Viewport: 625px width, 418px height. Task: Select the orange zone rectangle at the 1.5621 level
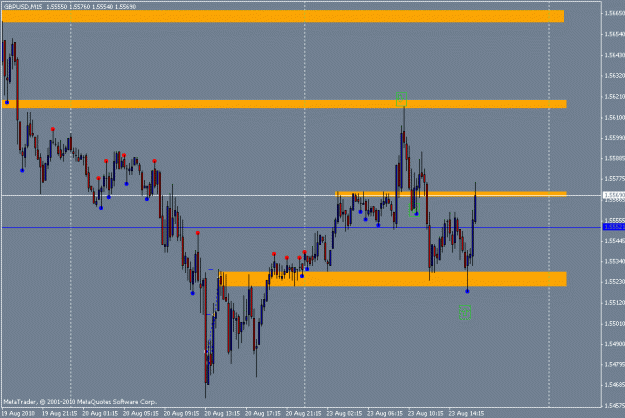click(x=284, y=104)
